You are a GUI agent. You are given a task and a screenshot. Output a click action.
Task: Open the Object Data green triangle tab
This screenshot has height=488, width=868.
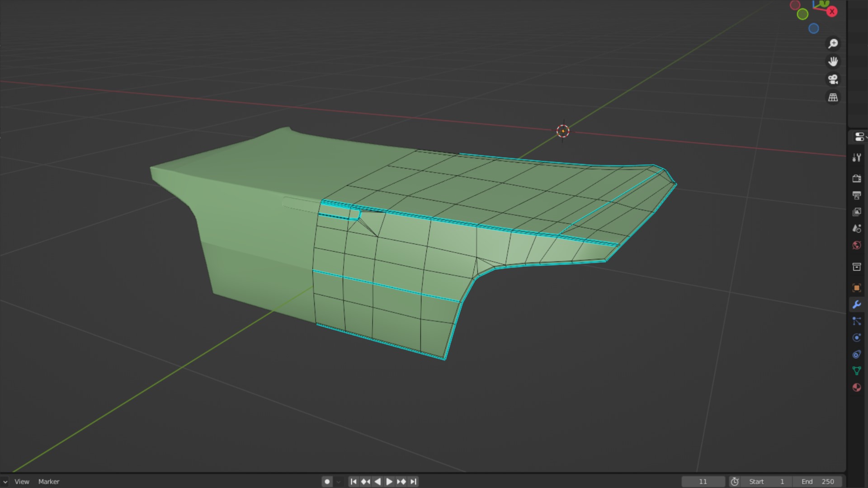(x=857, y=371)
